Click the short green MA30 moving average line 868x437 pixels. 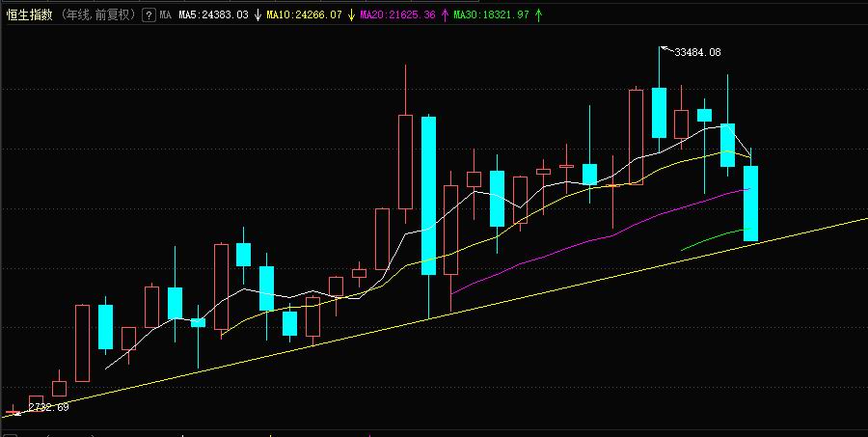click(x=716, y=238)
